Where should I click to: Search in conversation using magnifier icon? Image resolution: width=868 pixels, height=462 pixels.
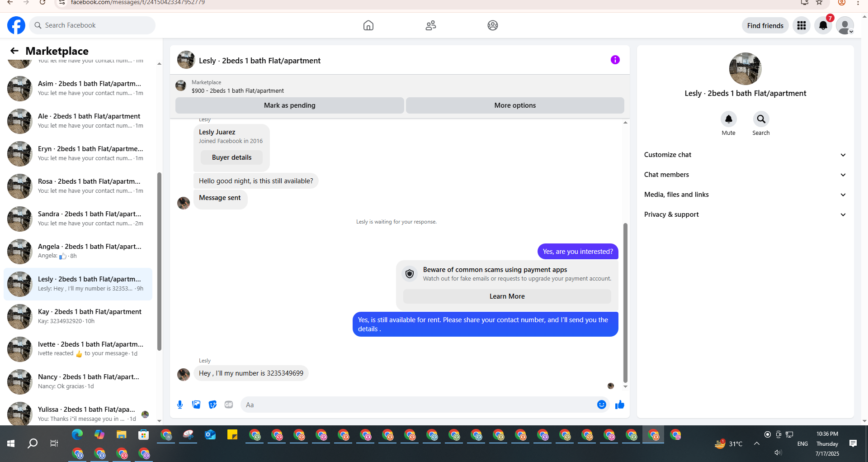tap(761, 119)
